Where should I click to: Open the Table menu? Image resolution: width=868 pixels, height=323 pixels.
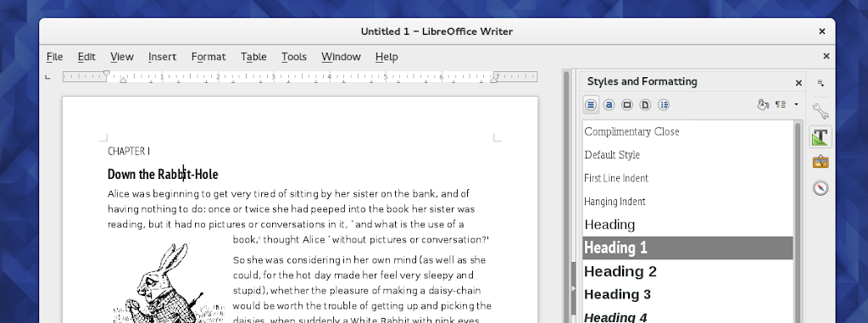[x=253, y=57]
